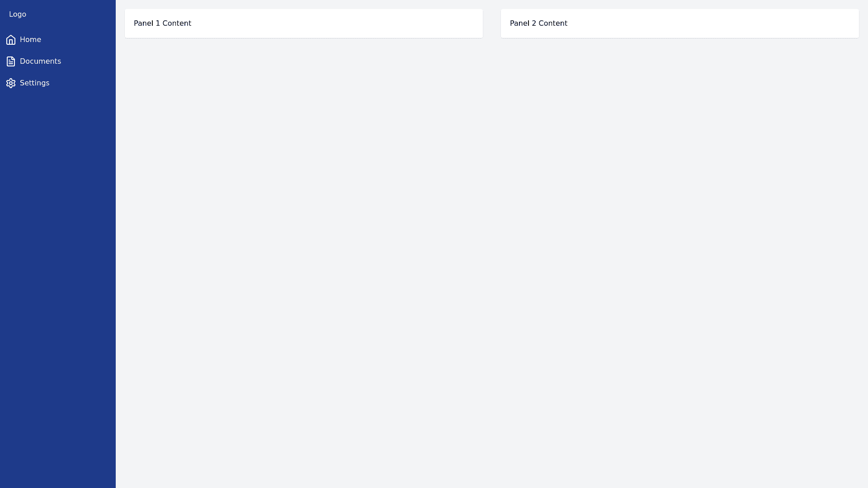868x488 pixels.
Task: Click the digit 2 in Panel 2 title
Action: pos(534,23)
